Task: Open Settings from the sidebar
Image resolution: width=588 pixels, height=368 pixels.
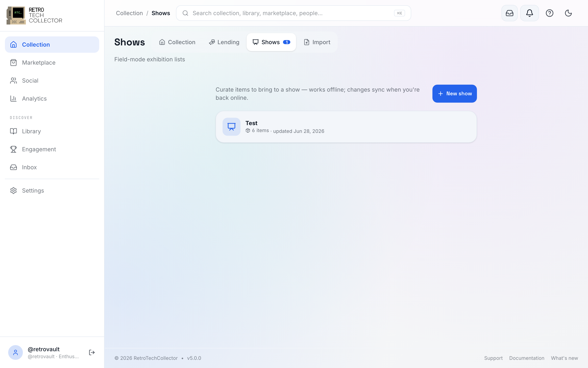Action: pyautogui.click(x=52, y=191)
